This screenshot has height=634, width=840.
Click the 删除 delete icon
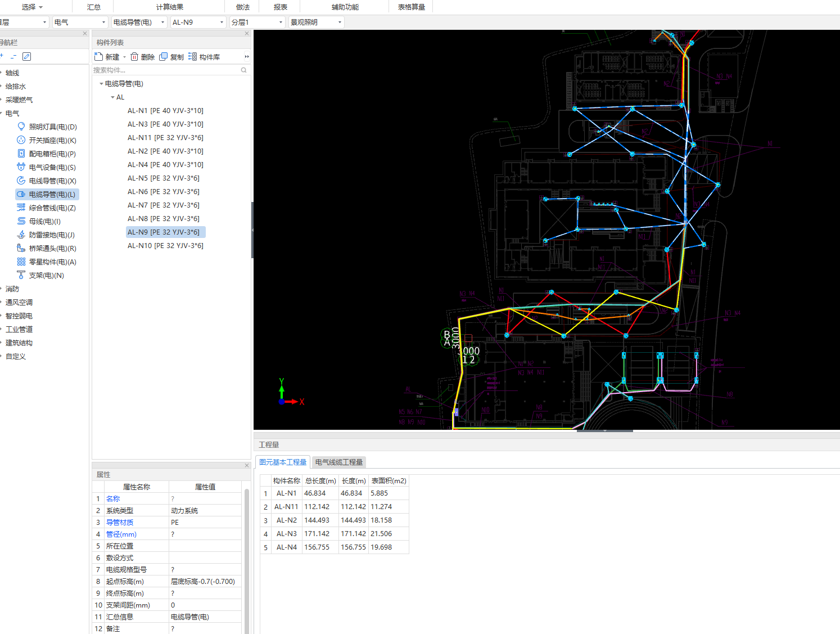[x=134, y=57]
